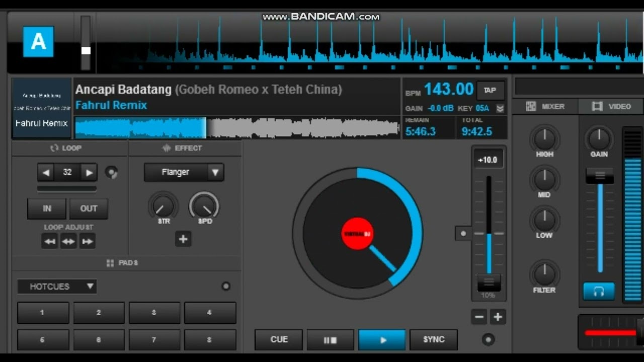644x362 pixels.
Task: Toggle the pads option circle
Action: tap(226, 286)
